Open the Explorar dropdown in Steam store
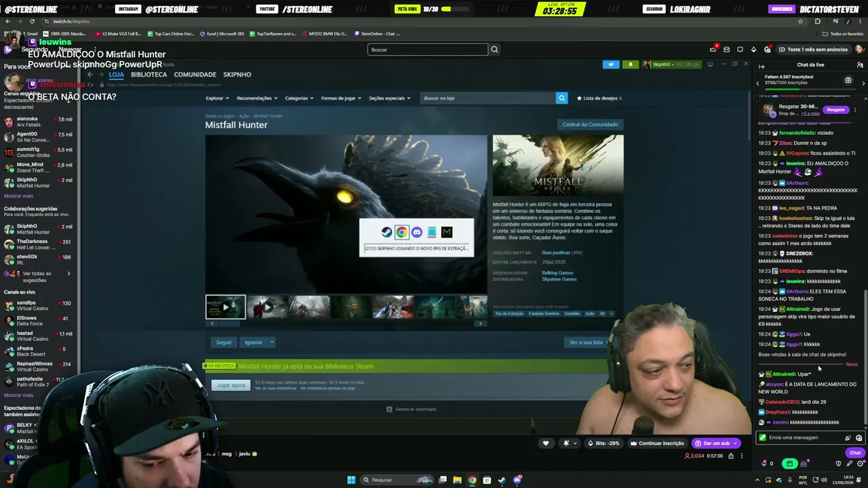 point(217,98)
